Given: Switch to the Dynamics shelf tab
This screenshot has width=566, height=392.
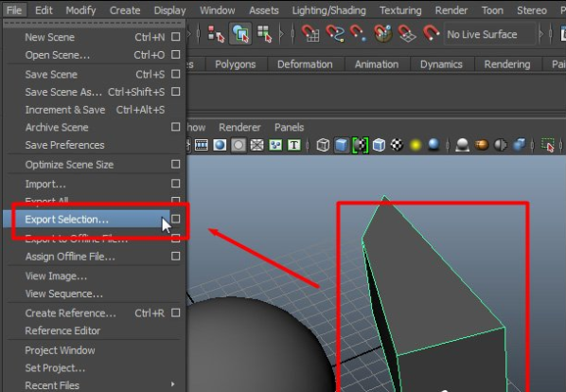Looking at the screenshot, I should tap(441, 64).
